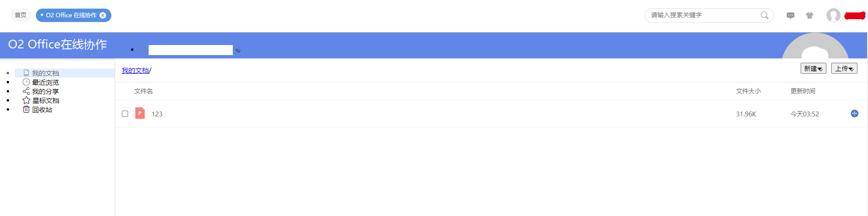Open 回收站 via its trash icon

(26, 110)
